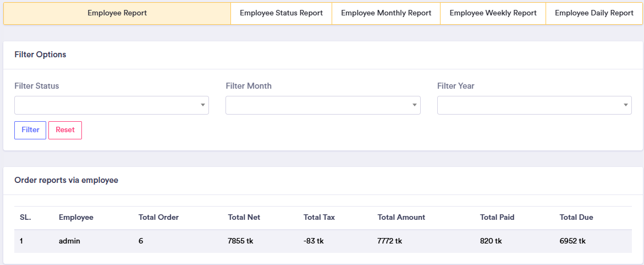Expand the Filter Year dropdown
Viewport: 644px width, 265px height.
tap(534, 105)
